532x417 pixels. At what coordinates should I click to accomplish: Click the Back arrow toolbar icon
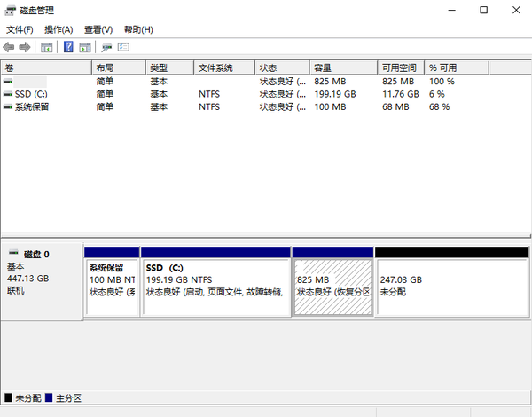[9, 47]
